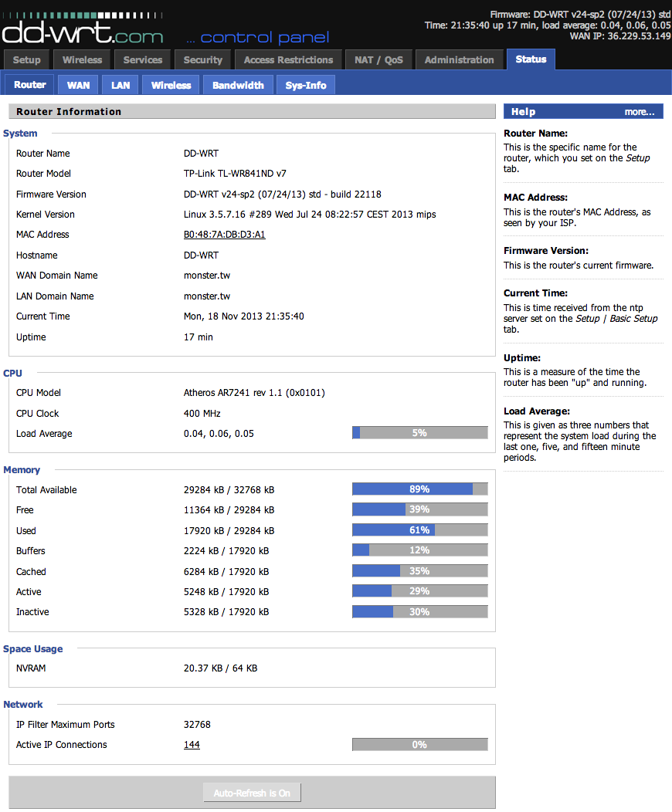This screenshot has width=672, height=812.
Task: Open the Wireless status sub-tab
Action: (x=171, y=86)
